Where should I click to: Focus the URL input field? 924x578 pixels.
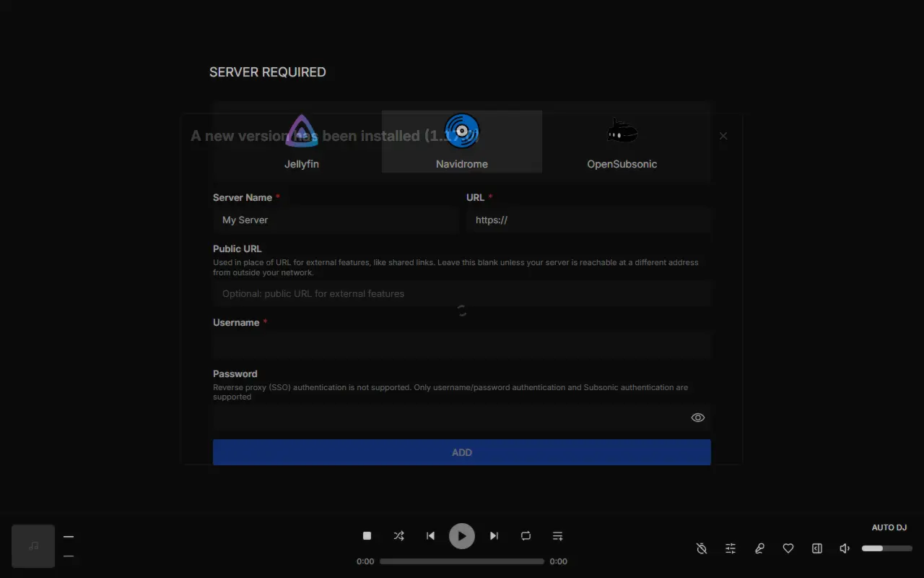tap(588, 220)
